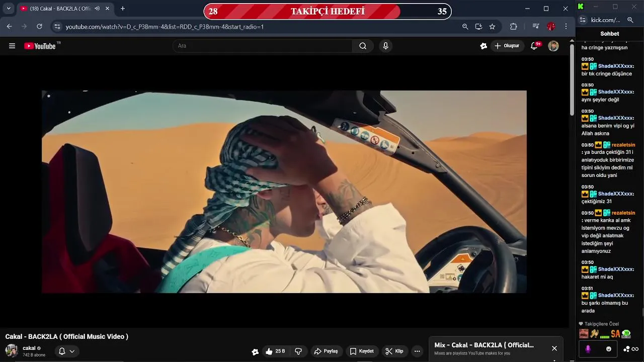The width and height of the screenshot is (644, 362).
Task: Click the Mix - Cakal - BACK2LA playlist title
Action: (x=484, y=345)
